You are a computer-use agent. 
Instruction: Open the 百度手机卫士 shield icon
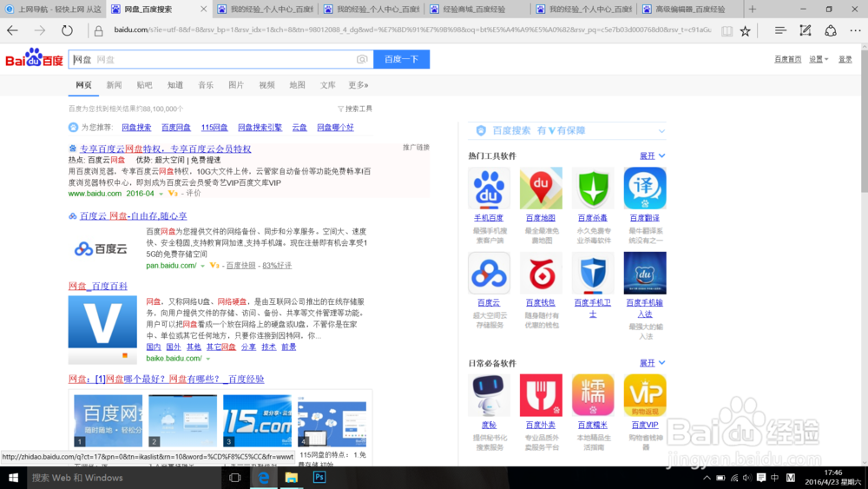(x=593, y=273)
